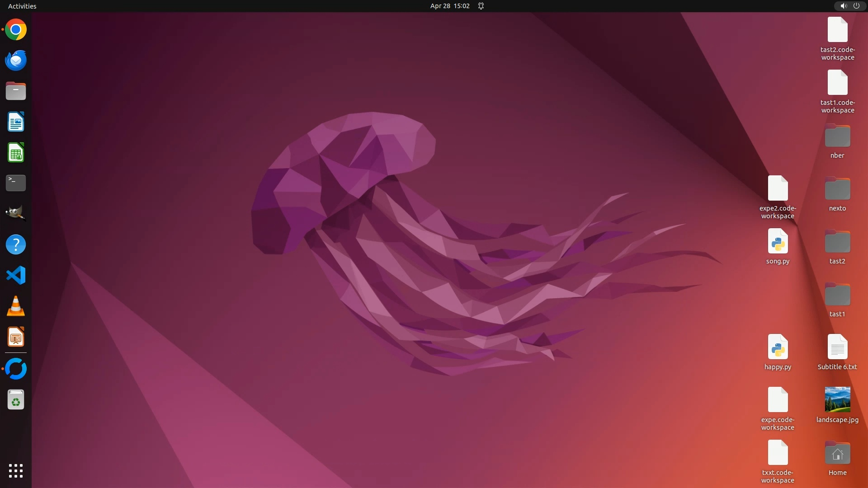Image resolution: width=868 pixels, height=488 pixels.
Task: Open LibreOffice Impress from dock
Action: coord(16,337)
